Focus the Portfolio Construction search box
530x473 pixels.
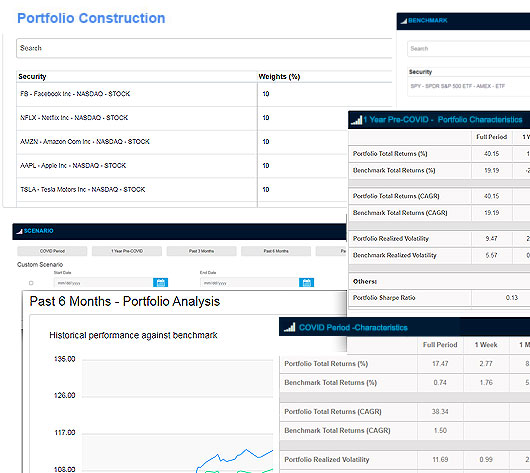(x=204, y=48)
